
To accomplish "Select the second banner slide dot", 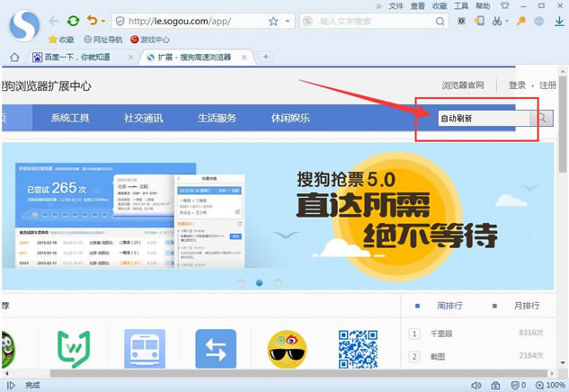I will click(259, 282).
